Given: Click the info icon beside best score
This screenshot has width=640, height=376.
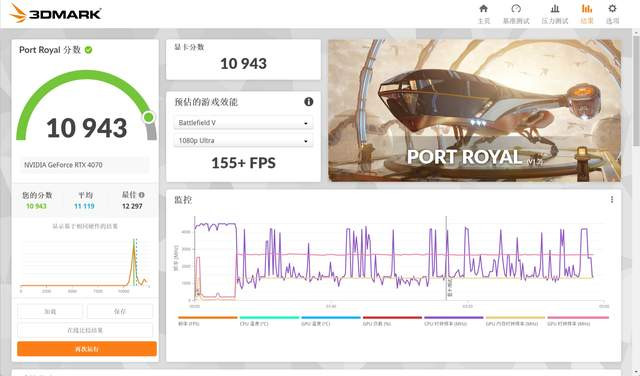Looking at the screenshot, I should point(141,195).
